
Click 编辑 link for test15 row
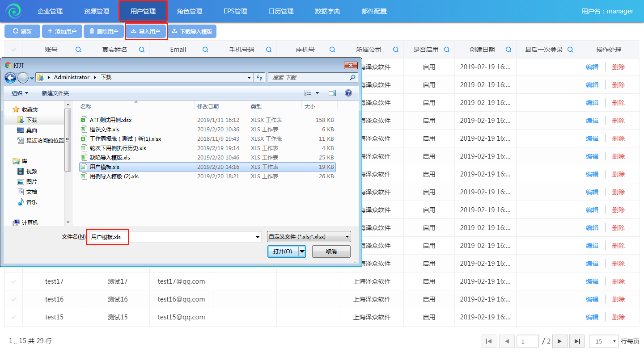click(592, 317)
